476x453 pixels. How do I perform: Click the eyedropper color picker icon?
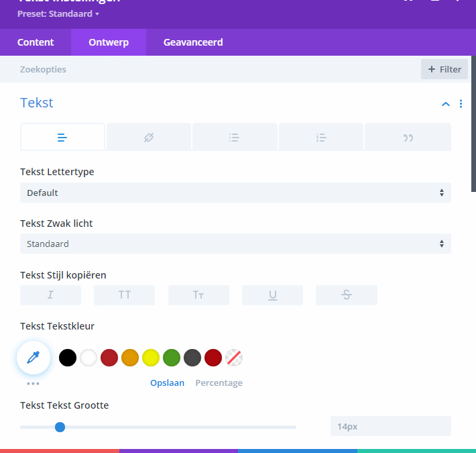(x=34, y=358)
